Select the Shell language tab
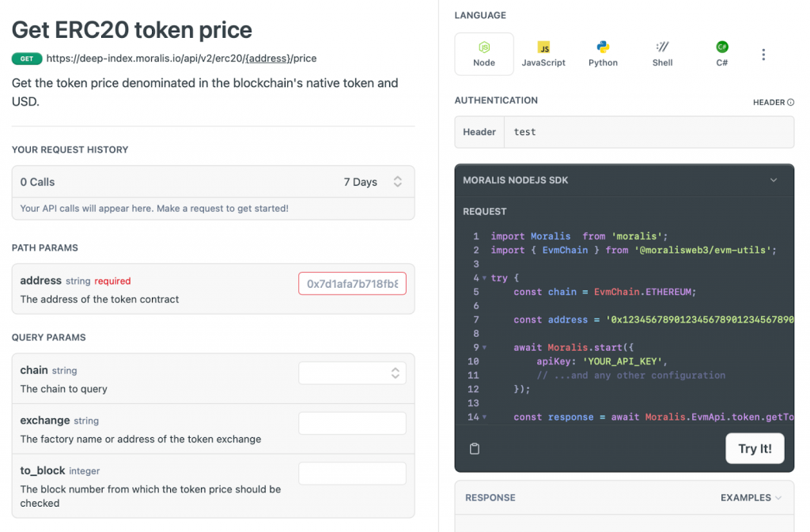The width and height of the screenshot is (810, 532). (x=662, y=55)
